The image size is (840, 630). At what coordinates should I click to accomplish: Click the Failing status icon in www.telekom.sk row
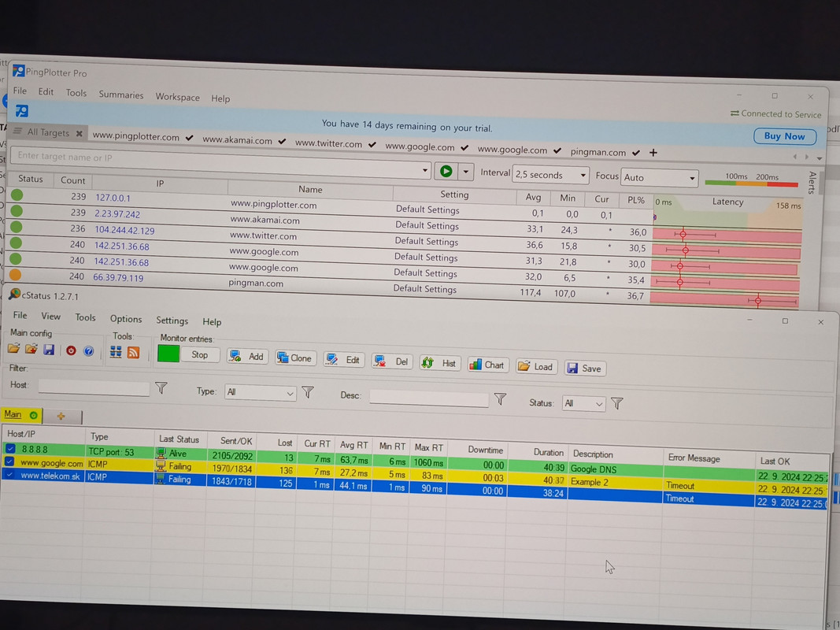tap(160, 478)
